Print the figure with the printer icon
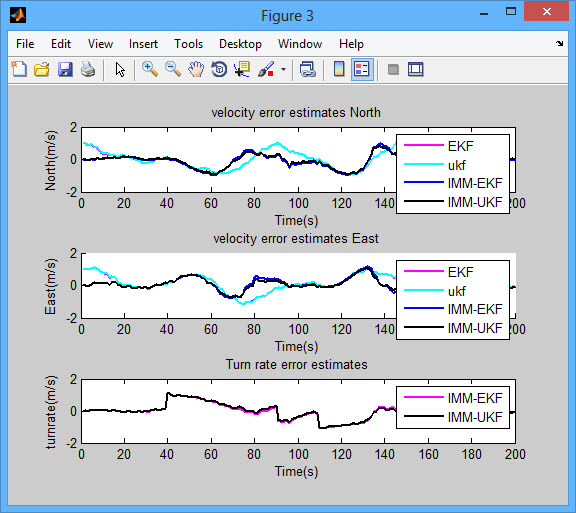The image size is (576, 513). 88,69
